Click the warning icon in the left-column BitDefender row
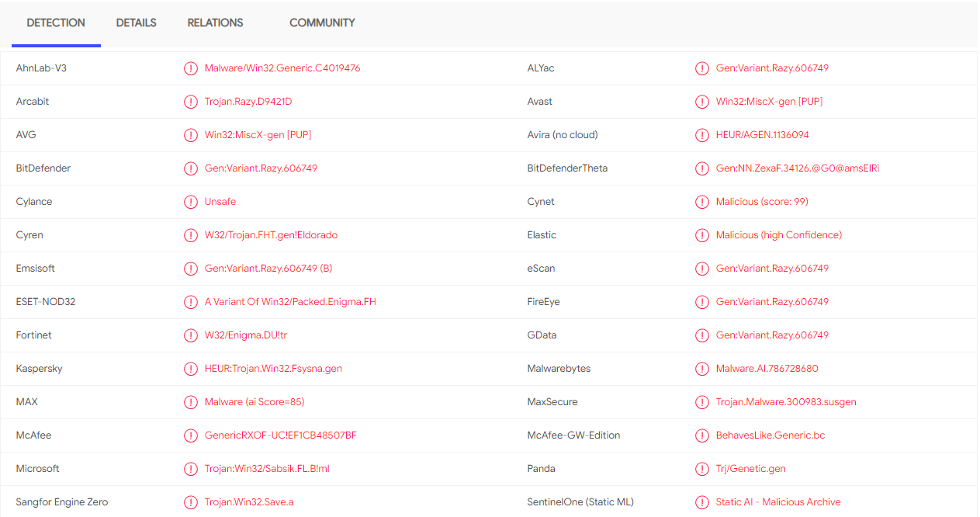Screen dimensions: 980x517 coord(191,168)
